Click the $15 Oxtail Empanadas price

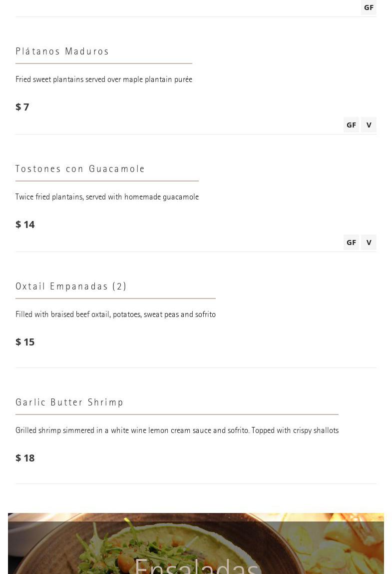(x=25, y=342)
